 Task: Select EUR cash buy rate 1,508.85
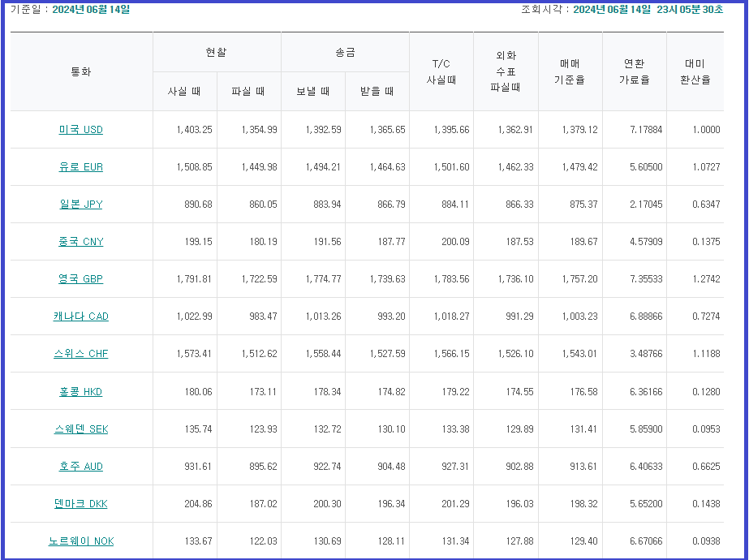tap(195, 166)
